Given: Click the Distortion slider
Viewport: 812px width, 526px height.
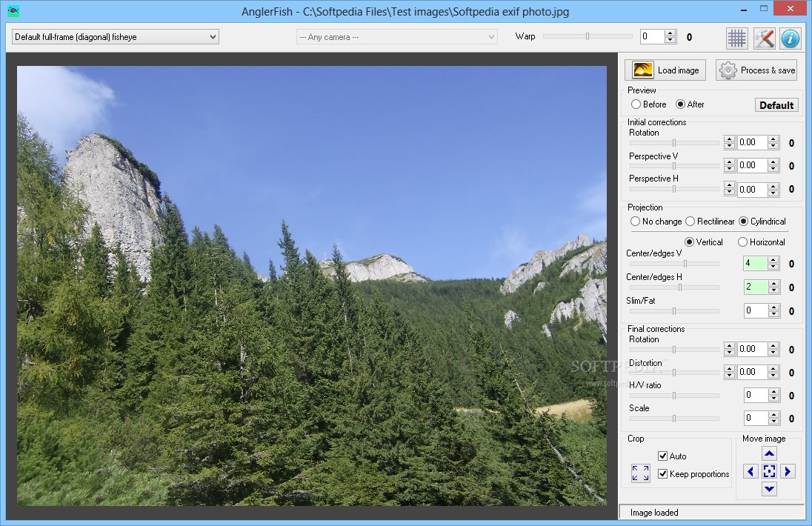Looking at the screenshot, I should [674, 372].
